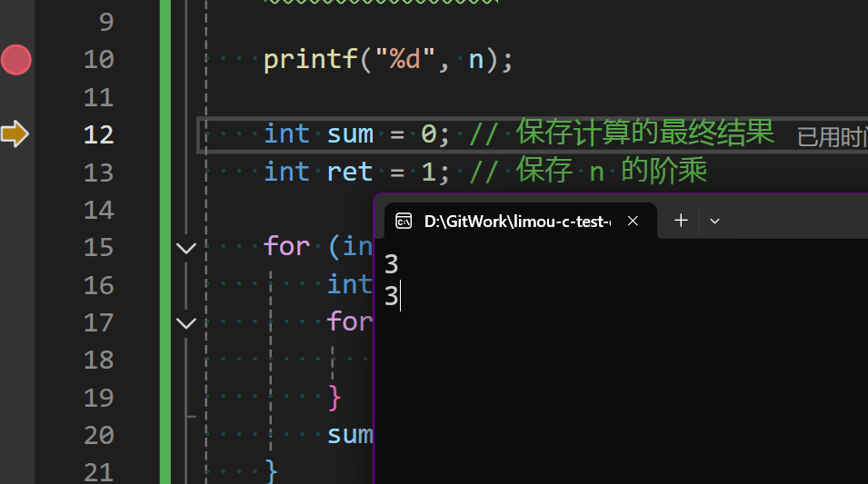Collapse the inner for block at line 17

[x=186, y=322]
